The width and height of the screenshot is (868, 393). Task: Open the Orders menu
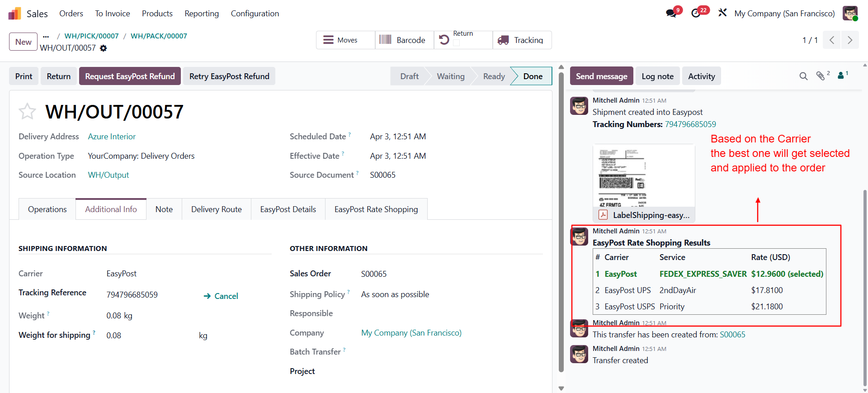tap(71, 14)
